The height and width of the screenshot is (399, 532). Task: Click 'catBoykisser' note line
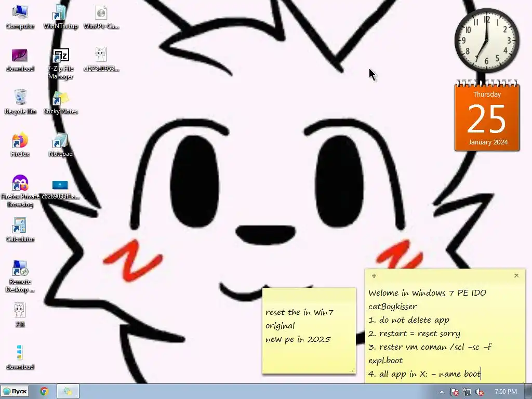click(393, 307)
